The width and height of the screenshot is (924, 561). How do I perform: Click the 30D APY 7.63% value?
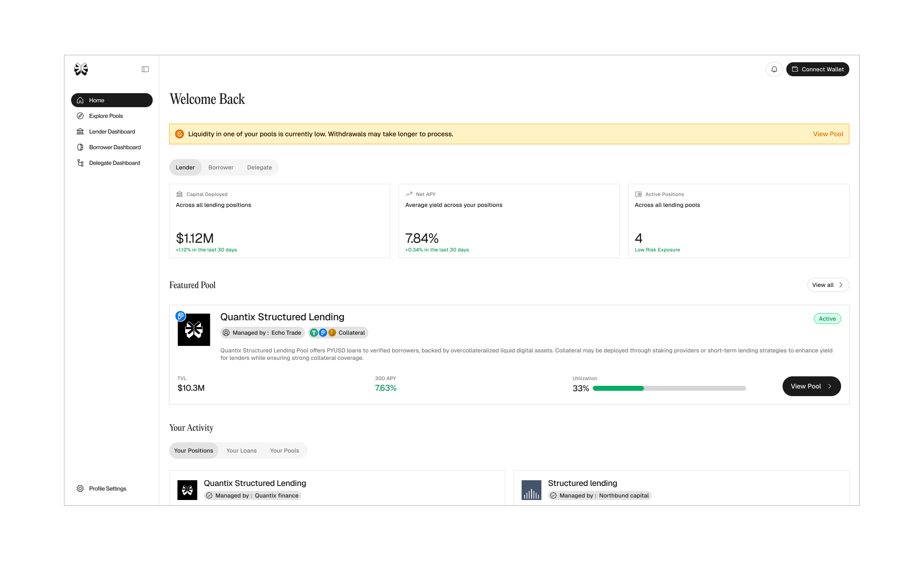click(386, 388)
